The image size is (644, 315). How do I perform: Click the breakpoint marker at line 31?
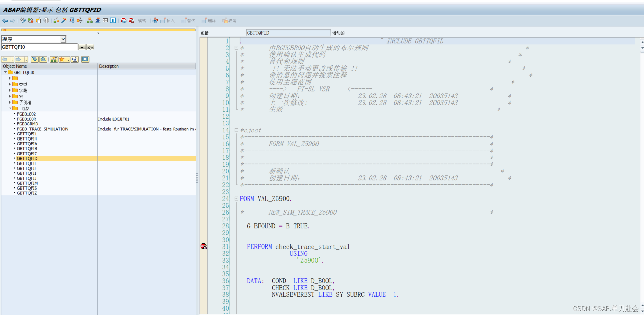point(204,246)
